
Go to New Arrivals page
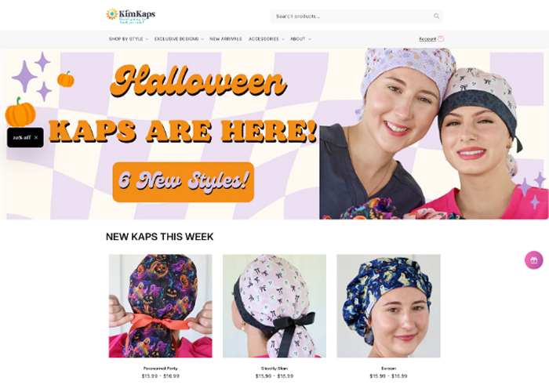coord(226,39)
